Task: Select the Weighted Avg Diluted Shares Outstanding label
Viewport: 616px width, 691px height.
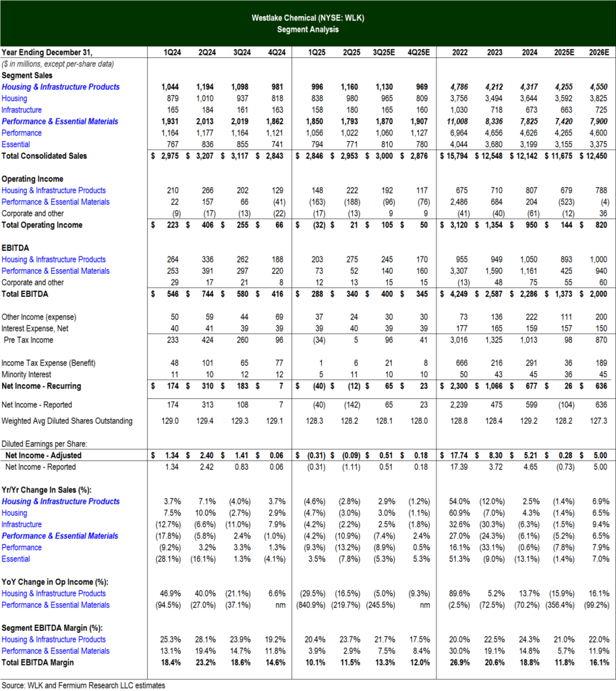Action: [x=67, y=421]
